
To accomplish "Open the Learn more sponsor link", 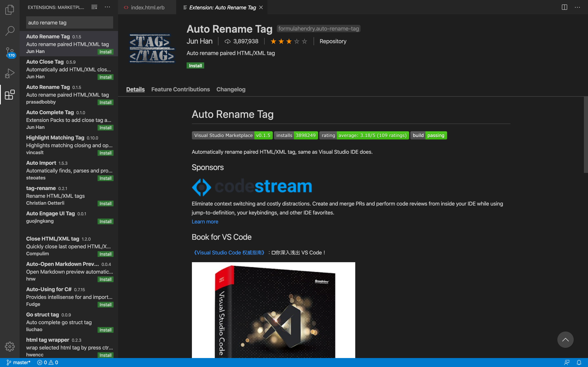I will click(205, 222).
